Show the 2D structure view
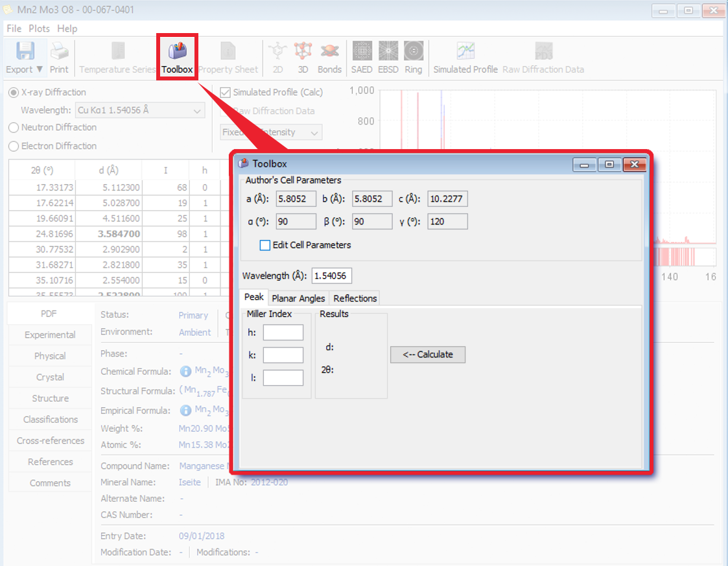This screenshot has width=728, height=566. click(277, 58)
